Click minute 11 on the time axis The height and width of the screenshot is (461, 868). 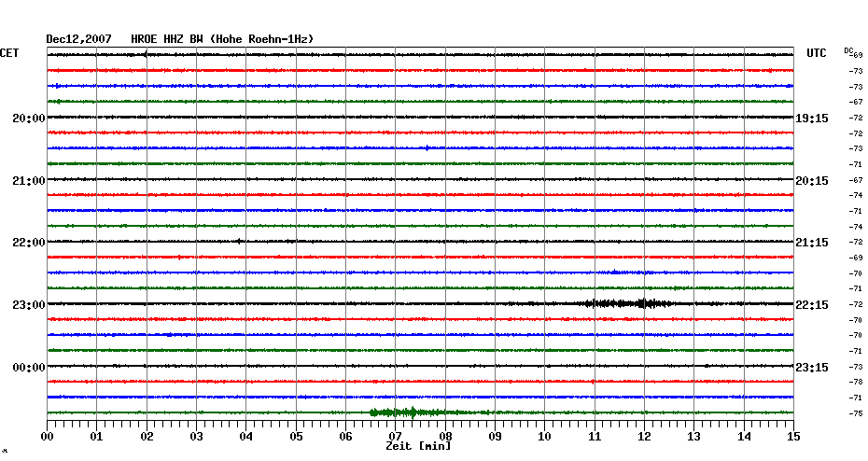[595, 437]
